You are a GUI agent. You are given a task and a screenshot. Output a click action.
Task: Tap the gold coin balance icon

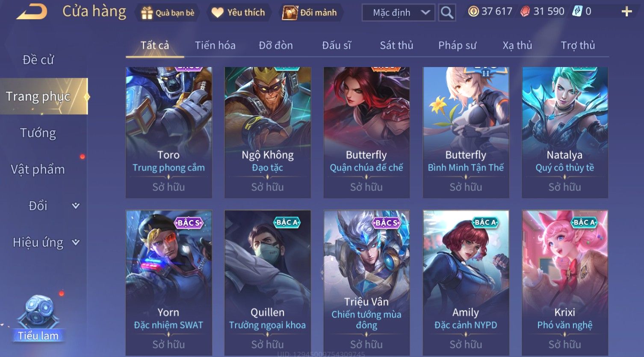(x=473, y=12)
